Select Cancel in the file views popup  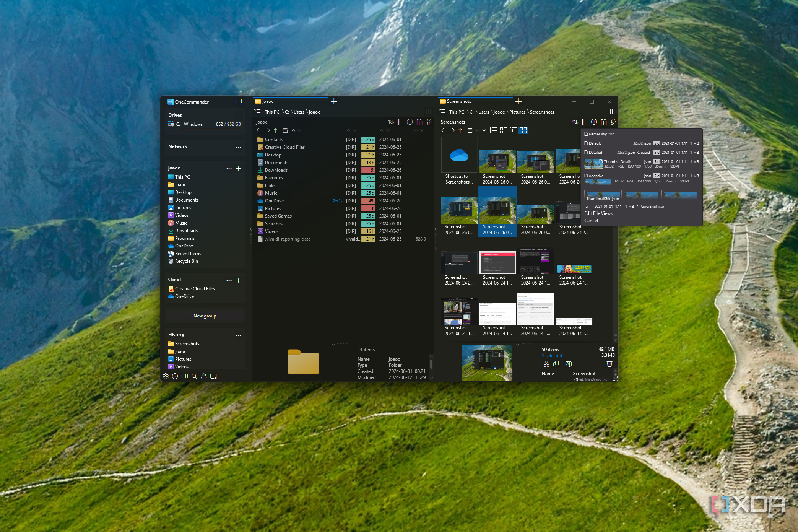(591, 221)
